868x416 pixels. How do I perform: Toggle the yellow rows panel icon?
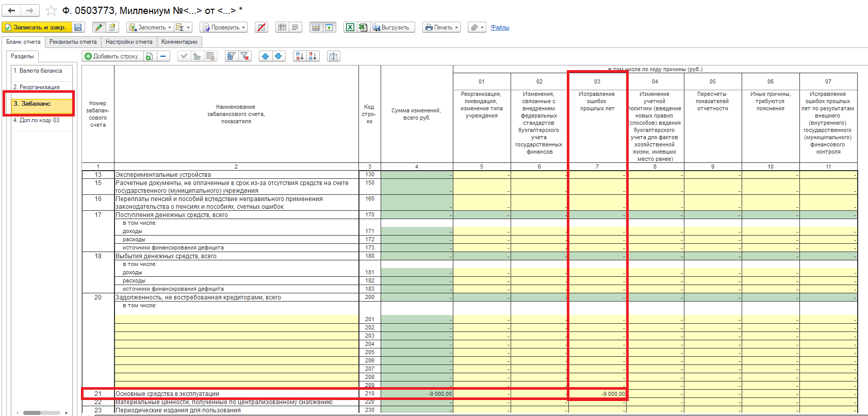[x=316, y=27]
